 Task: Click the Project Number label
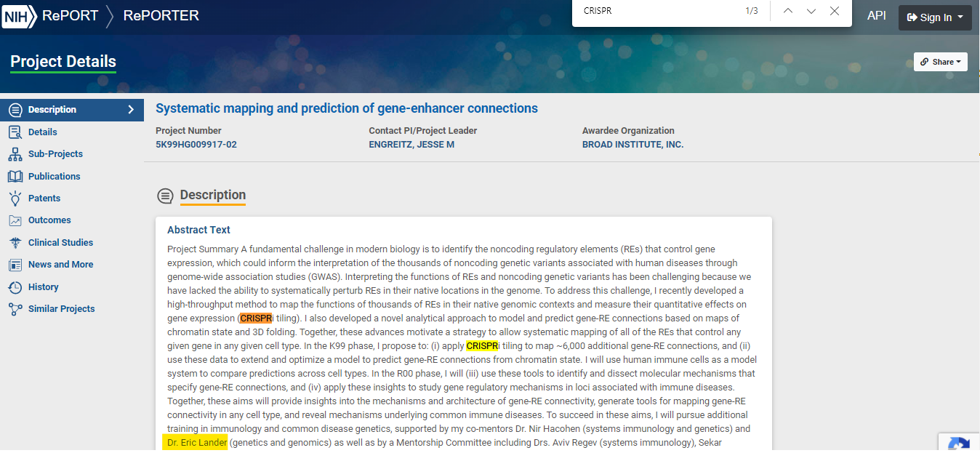[188, 131]
